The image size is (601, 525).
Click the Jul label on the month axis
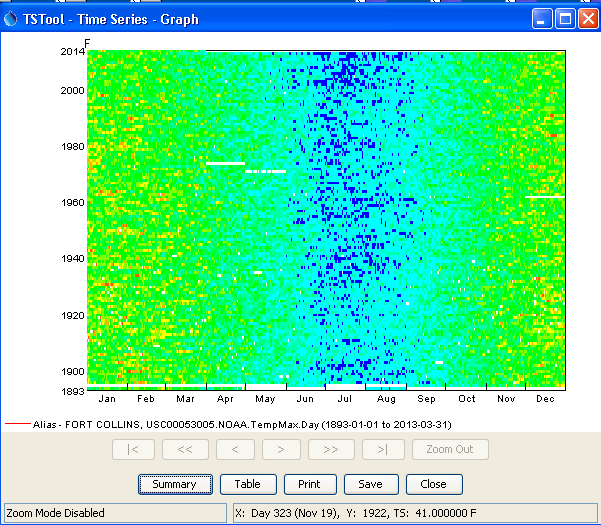click(x=346, y=399)
